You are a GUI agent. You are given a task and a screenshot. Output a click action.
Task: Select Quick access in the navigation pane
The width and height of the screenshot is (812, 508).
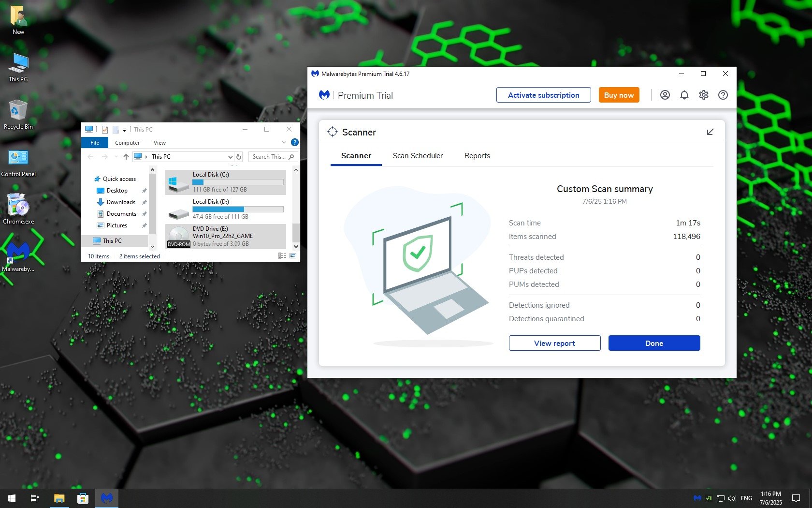pyautogui.click(x=119, y=179)
